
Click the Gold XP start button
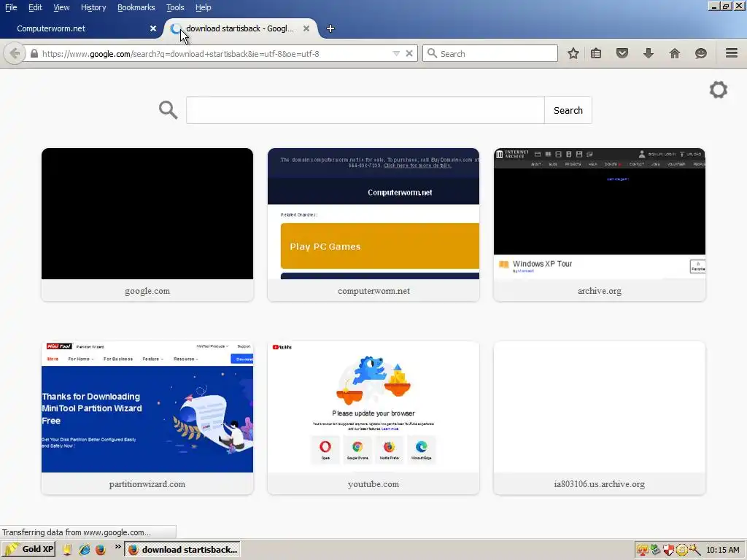28,549
